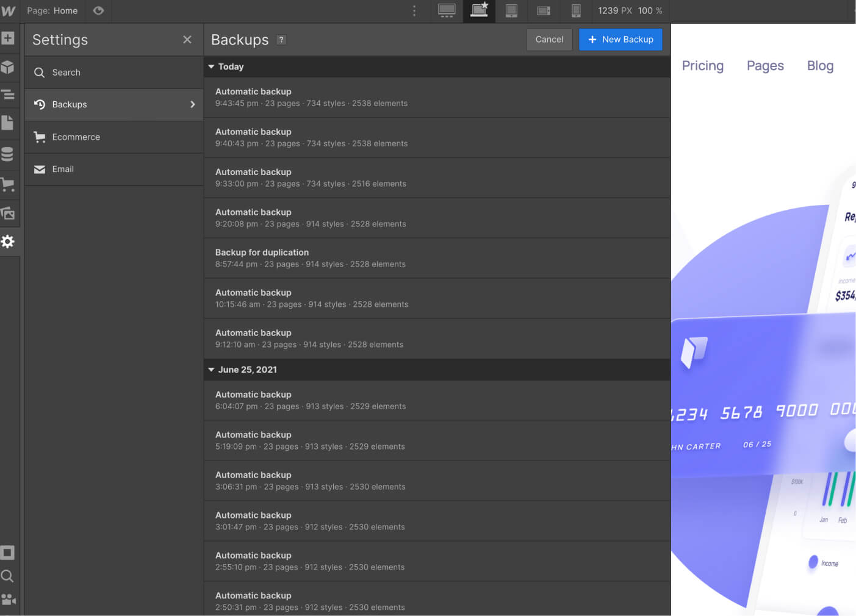856x616 pixels.
Task: Open the Assets panel
Action: click(x=9, y=213)
